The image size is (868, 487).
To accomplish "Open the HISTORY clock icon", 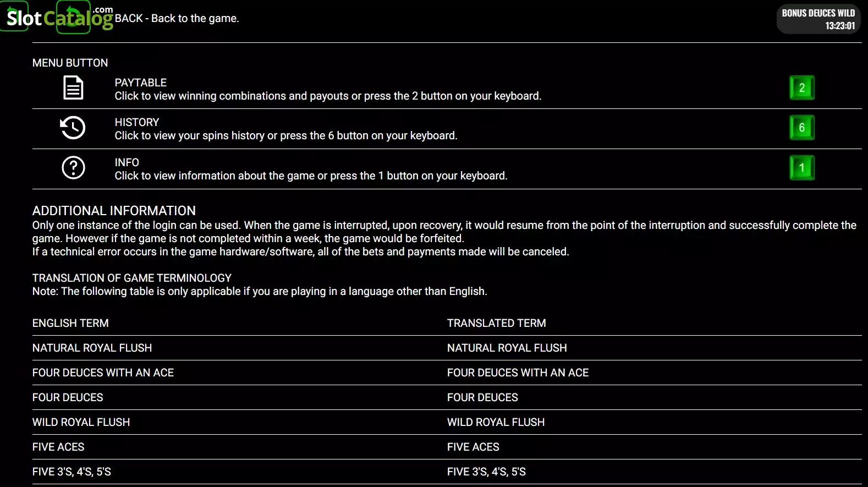I will pyautogui.click(x=73, y=128).
